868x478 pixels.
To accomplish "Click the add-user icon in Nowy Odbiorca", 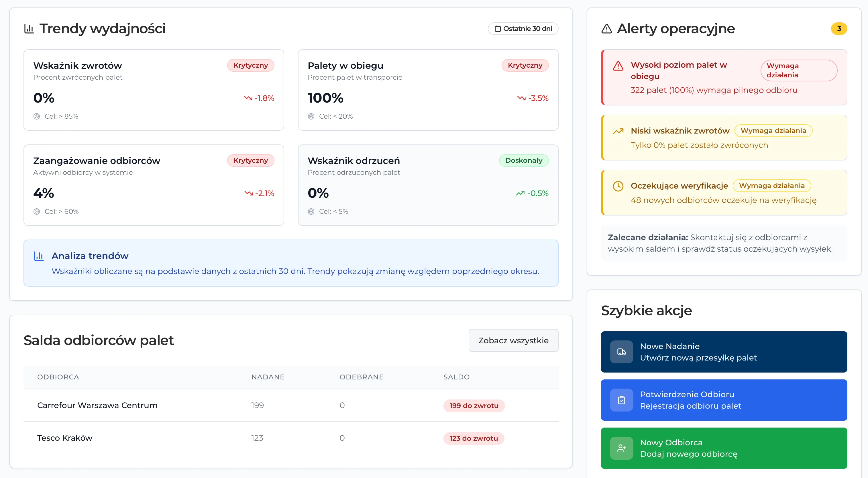I will tap(621, 448).
